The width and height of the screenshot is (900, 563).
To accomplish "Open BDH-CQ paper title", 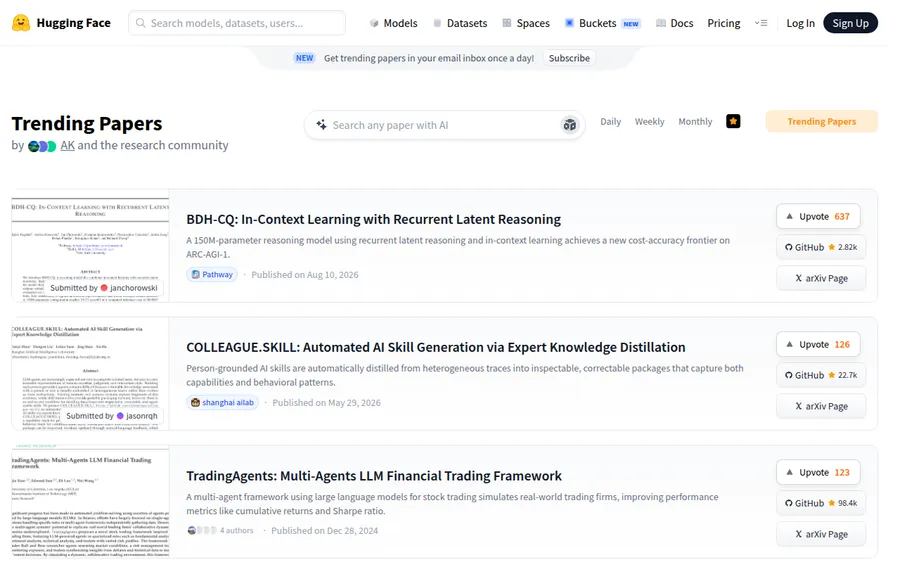I will tap(373, 219).
